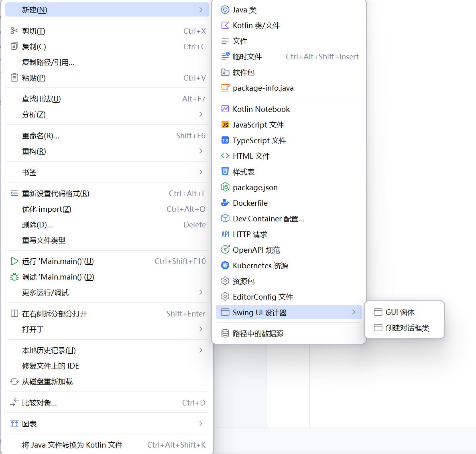Click the Ctrl+Alt+Shift+Insert shortcut text
Image resolution: width=476 pixels, height=454 pixels.
coord(322,57)
